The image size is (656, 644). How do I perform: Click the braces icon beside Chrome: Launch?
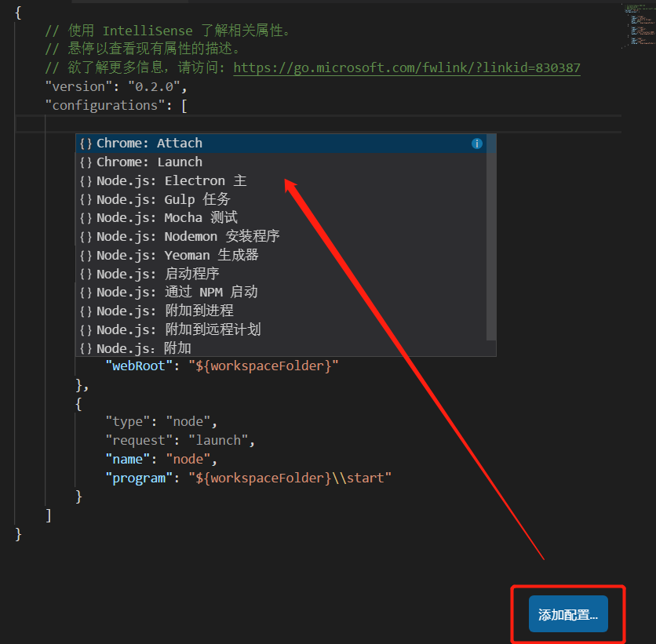(x=86, y=162)
